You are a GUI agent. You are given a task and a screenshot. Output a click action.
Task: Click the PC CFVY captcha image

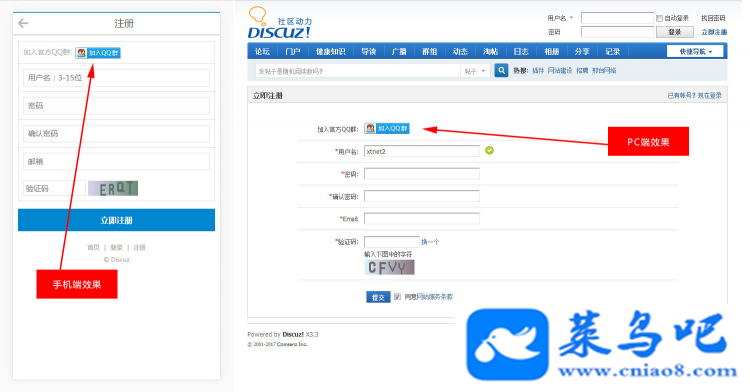click(x=389, y=267)
